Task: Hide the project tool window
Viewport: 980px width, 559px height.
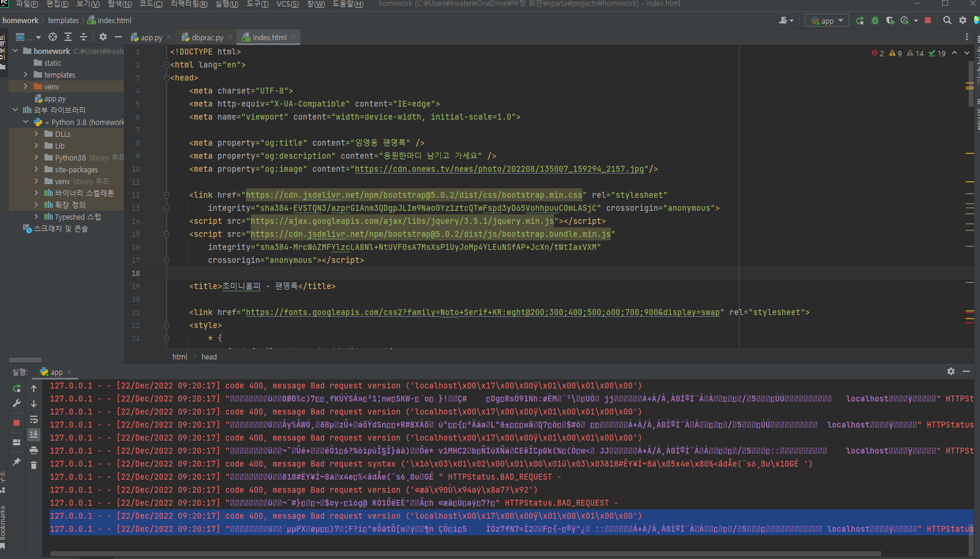Action: (118, 37)
